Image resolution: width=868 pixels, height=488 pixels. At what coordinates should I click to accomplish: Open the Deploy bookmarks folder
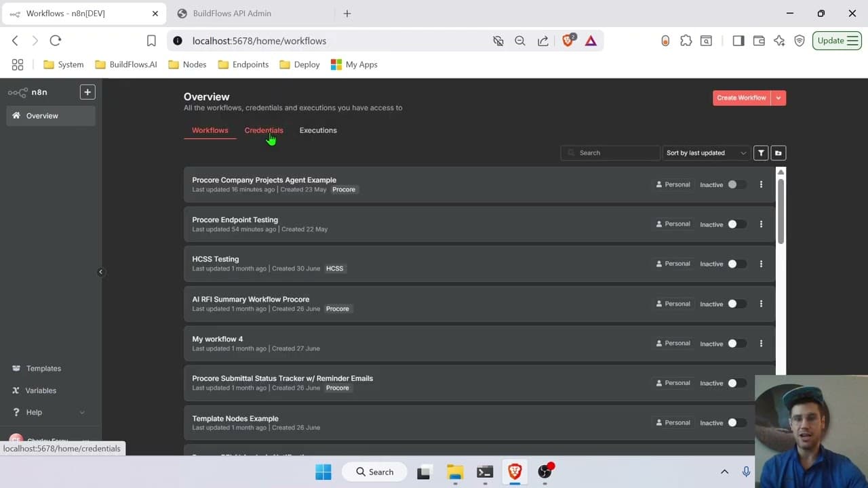click(x=299, y=64)
